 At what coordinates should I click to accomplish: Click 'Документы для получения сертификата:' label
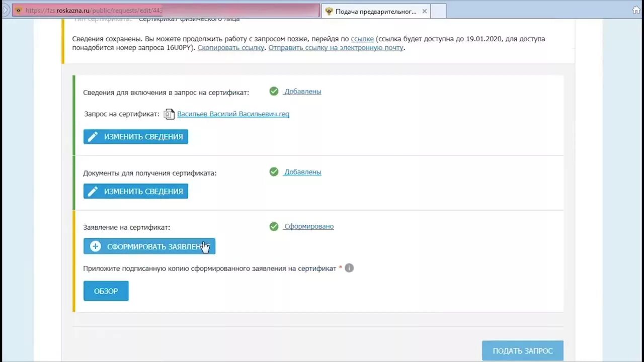click(x=150, y=173)
